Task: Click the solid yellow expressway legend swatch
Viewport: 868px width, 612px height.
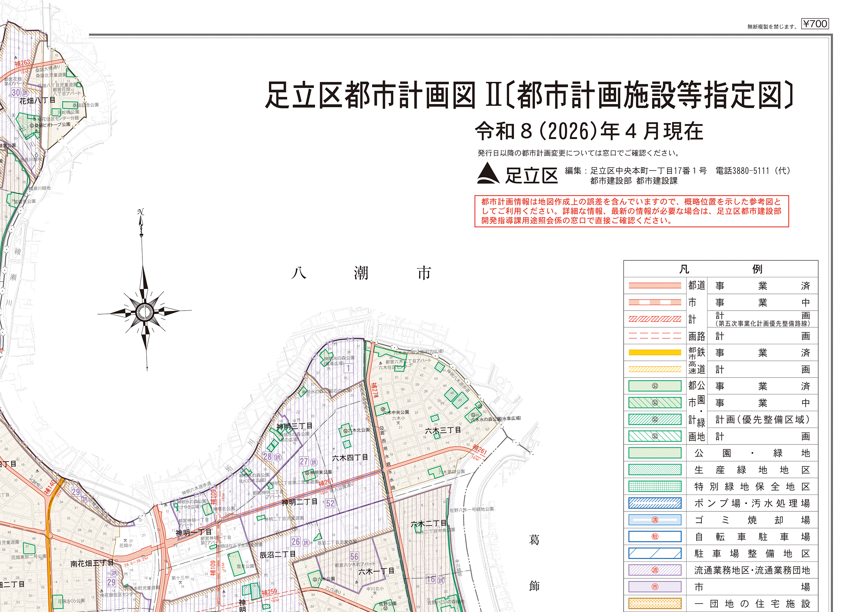Action: point(655,352)
